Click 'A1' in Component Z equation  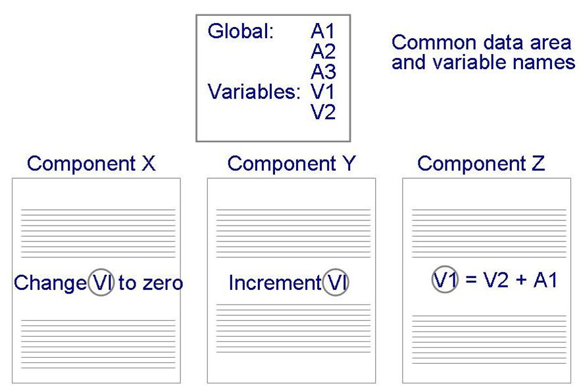point(545,280)
